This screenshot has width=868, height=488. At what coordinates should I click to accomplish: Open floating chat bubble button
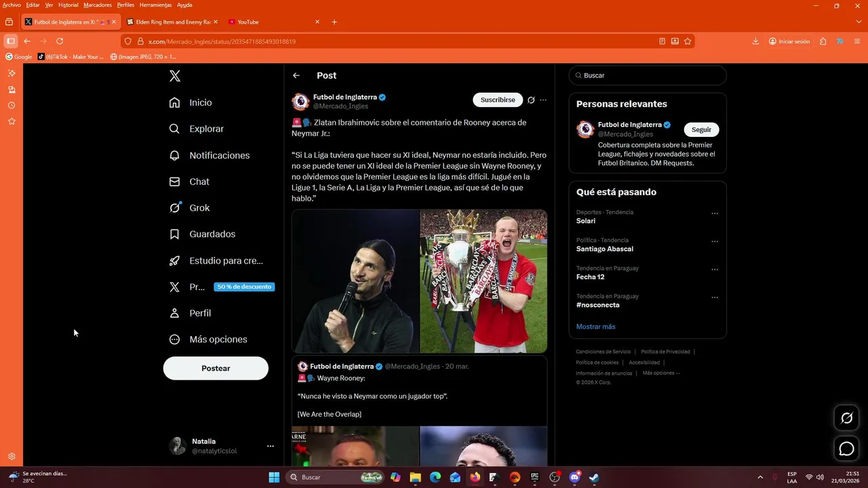[846, 449]
